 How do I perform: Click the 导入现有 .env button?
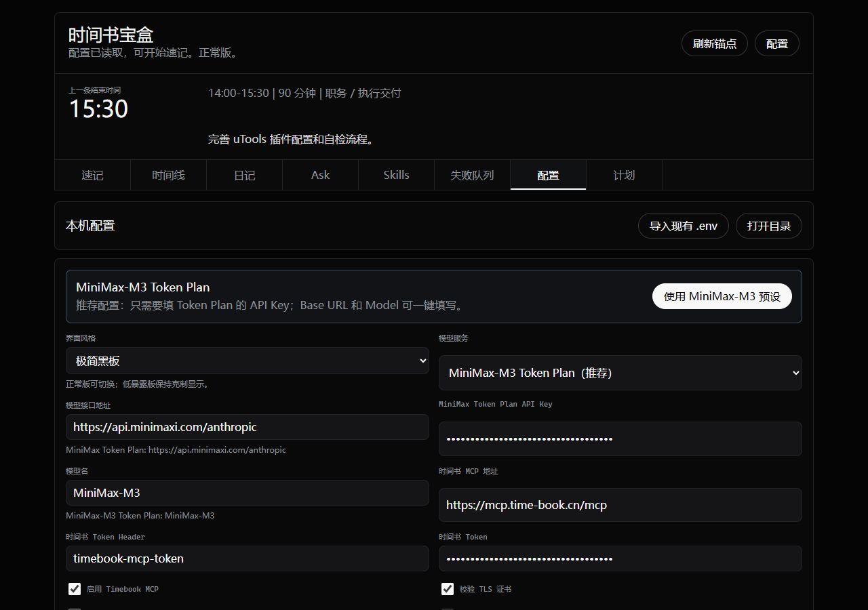pos(684,226)
